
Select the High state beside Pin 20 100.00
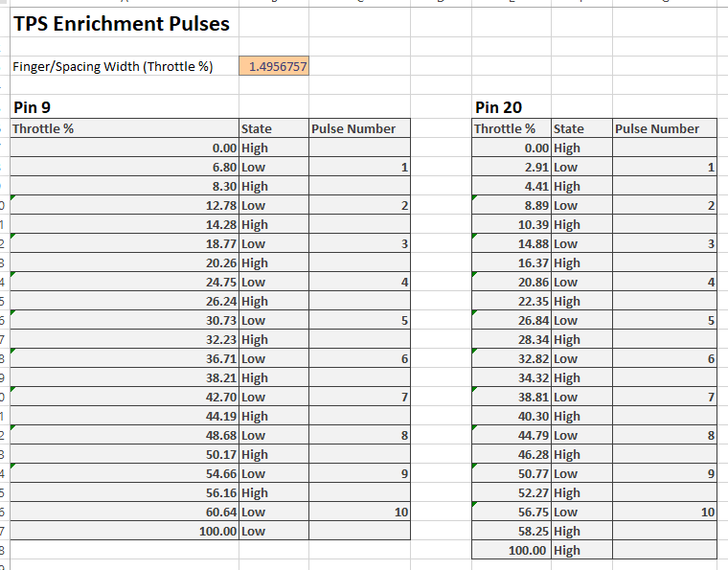pyautogui.click(x=581, y=550)
